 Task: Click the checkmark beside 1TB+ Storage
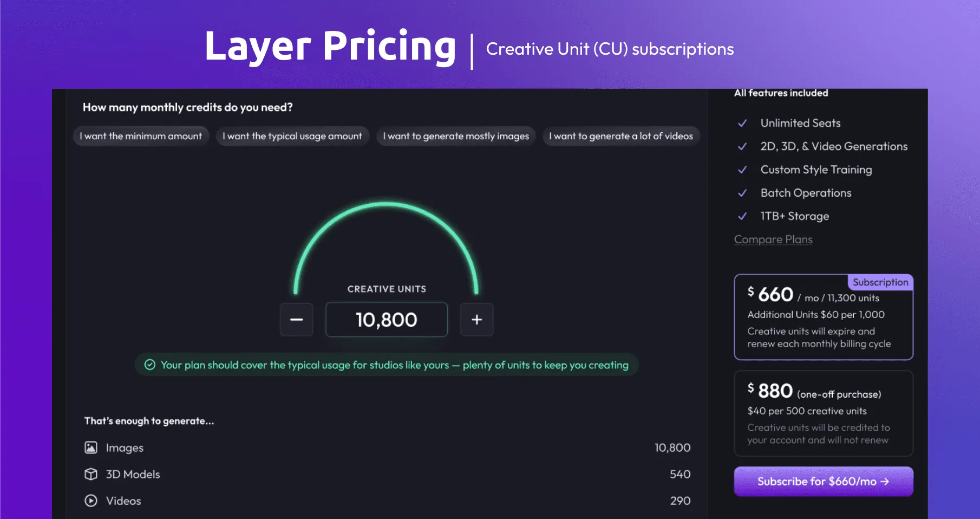742,216
